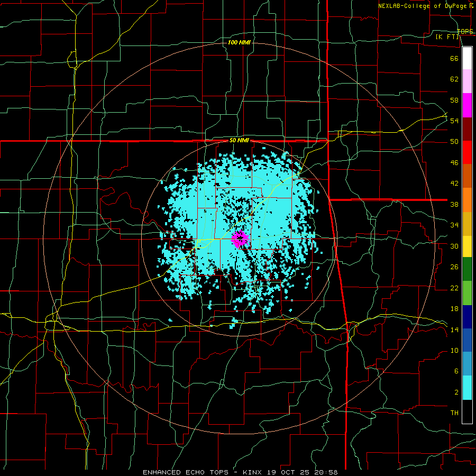This screenshot has width=476, height=476.
Task: Click the magenta echo top cell on map
Action: (x=240, y=239)
